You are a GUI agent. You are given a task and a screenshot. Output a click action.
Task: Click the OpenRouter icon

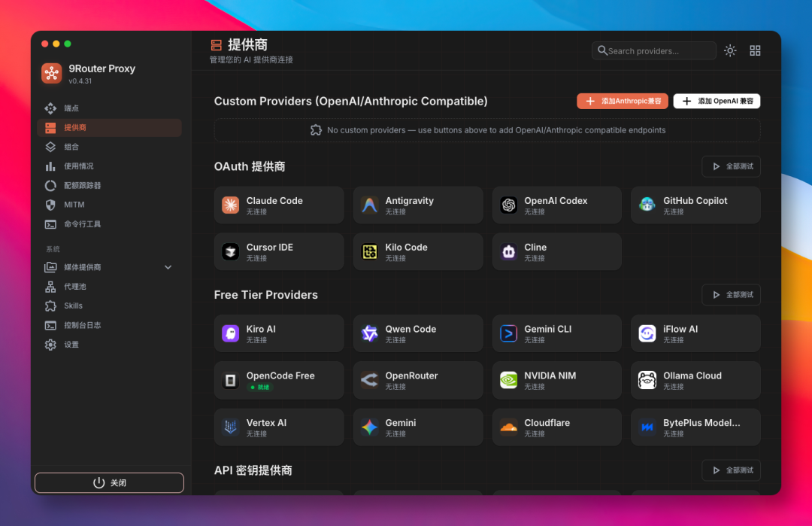[369, 380]
